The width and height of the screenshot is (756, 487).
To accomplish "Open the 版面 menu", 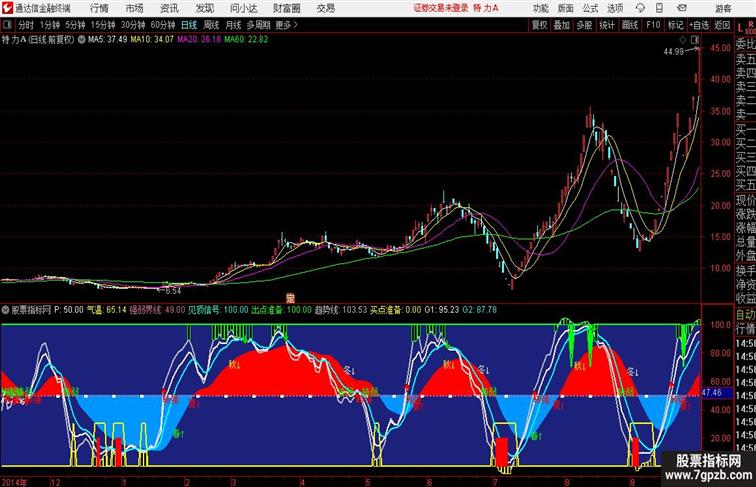I will click(x=566, y=8).
